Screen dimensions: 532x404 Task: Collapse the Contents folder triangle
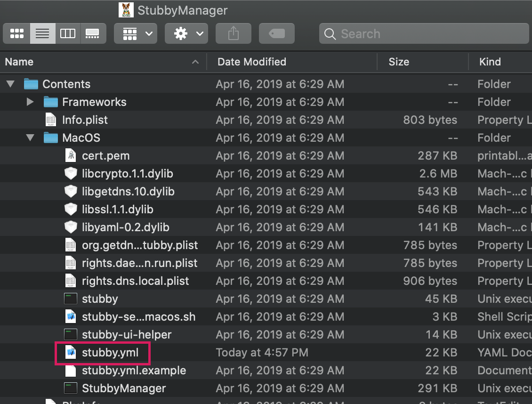pos(10,84)
